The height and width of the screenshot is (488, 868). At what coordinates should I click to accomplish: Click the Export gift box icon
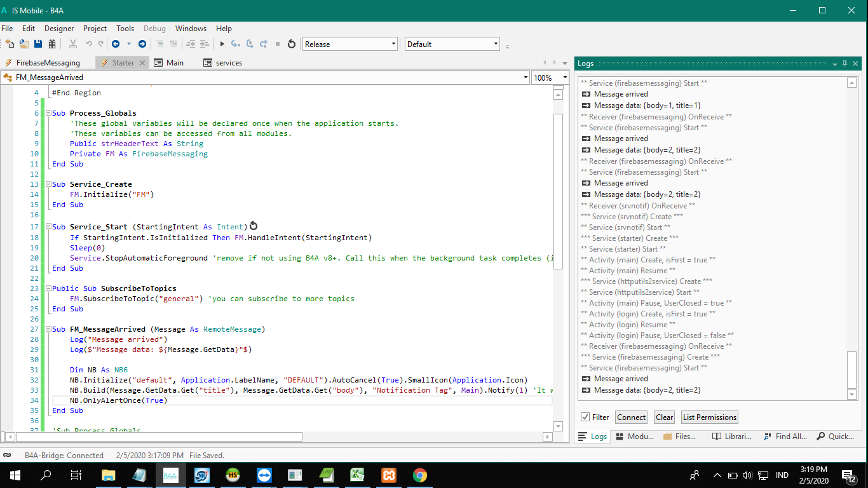click(52, 44)
